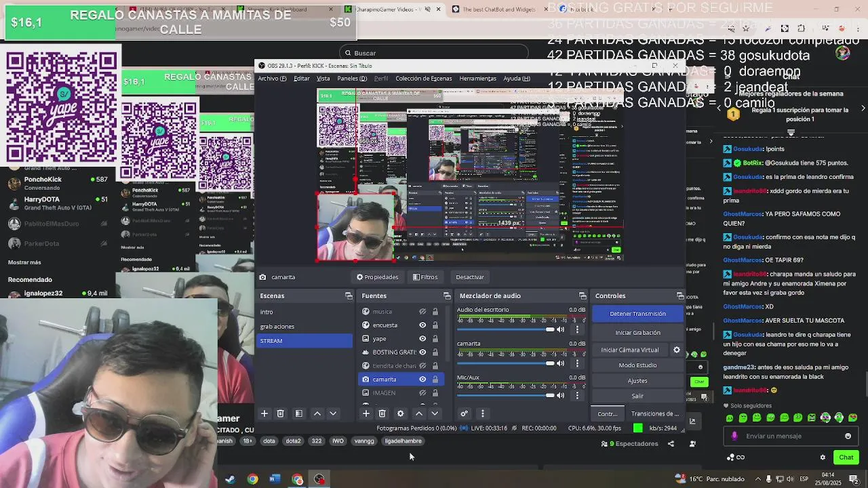Open scene filters icon in Escenas panel
Viewport: 868px width, 488px height.
(x=298, y=413)
